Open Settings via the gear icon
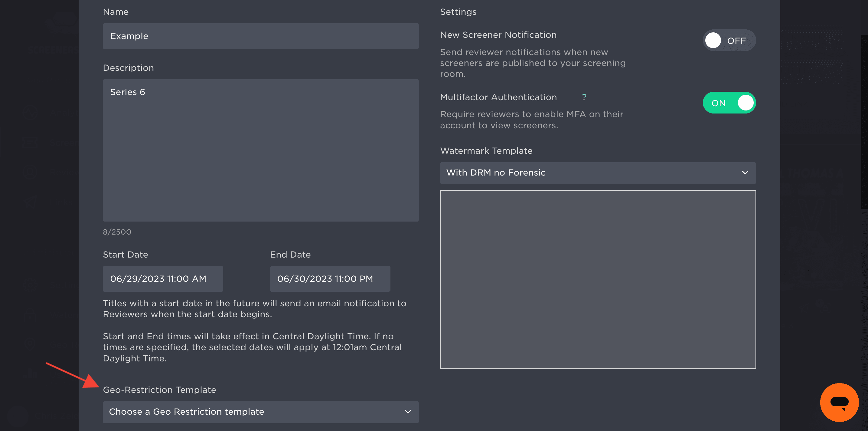Viewport: 868px width, 431px height. tap(30, 285)
